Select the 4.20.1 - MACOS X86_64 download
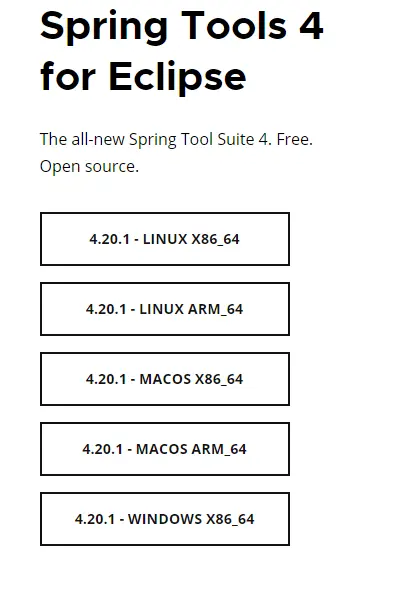This screenshot has width=398, height=590. pos(165,379)
